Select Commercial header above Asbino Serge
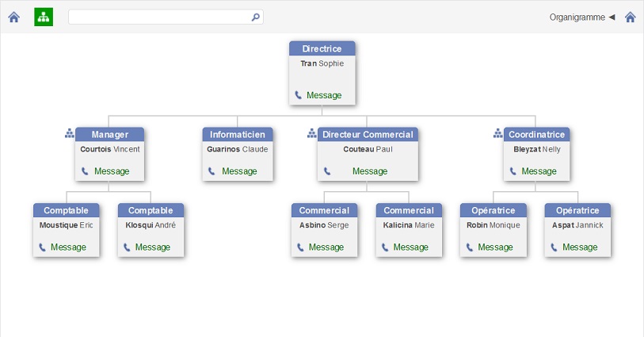 (x=324, y=210)
